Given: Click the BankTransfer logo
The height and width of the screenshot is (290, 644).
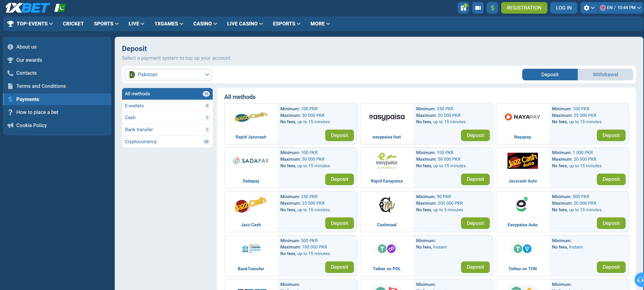Looking at the screenshot, I should click(x=251, y=248).
